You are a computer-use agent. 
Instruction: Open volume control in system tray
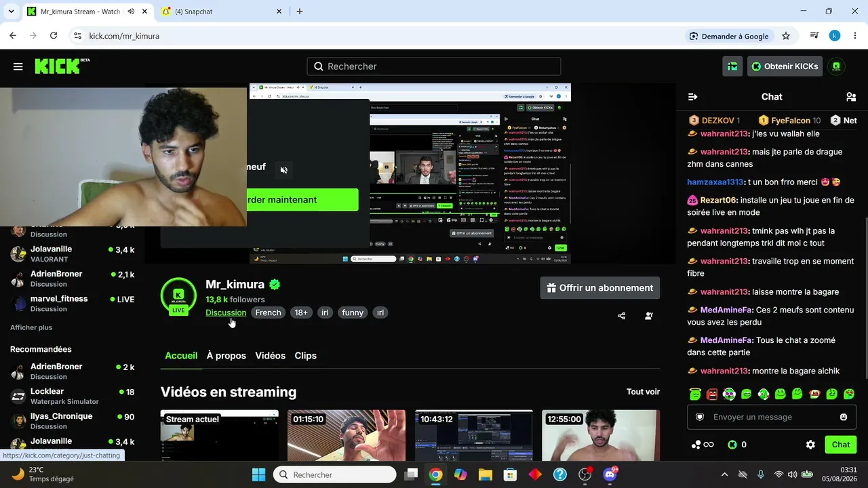tap(793, 474)
